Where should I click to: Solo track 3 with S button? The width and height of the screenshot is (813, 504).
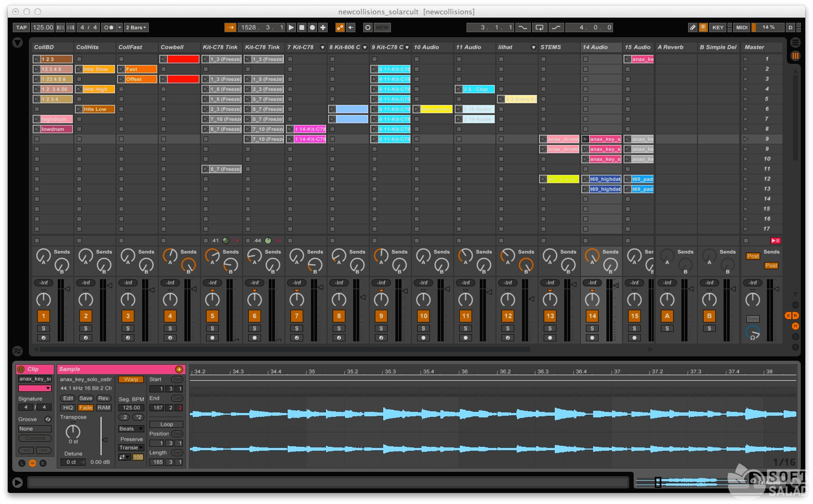(128, 329)
